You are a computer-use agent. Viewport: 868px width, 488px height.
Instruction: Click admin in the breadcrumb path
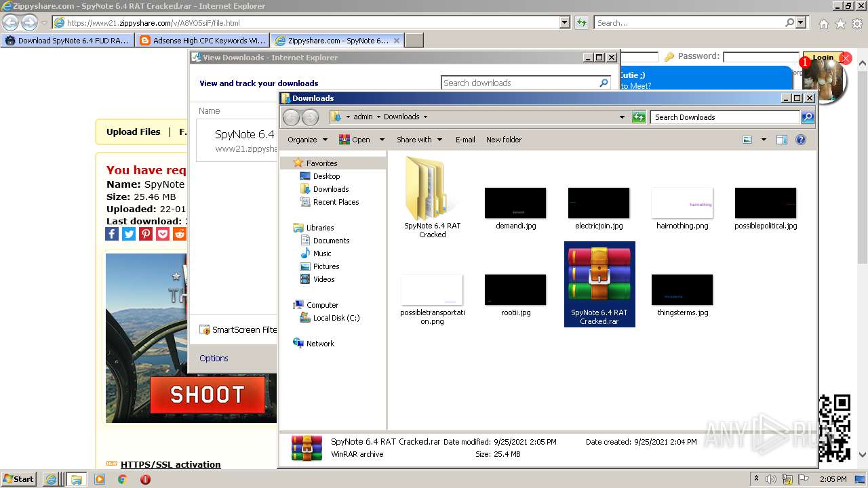tap(363, 117)
